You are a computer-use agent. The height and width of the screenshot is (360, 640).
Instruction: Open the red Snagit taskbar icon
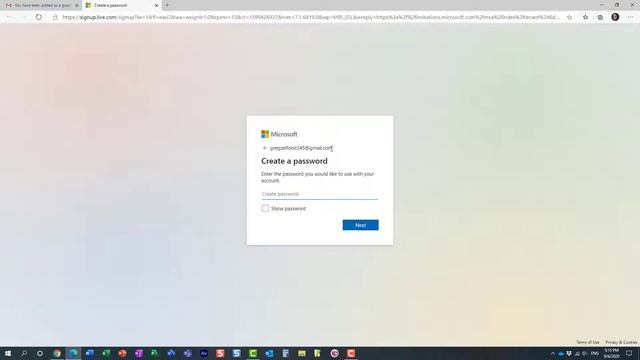pos(220,353)
